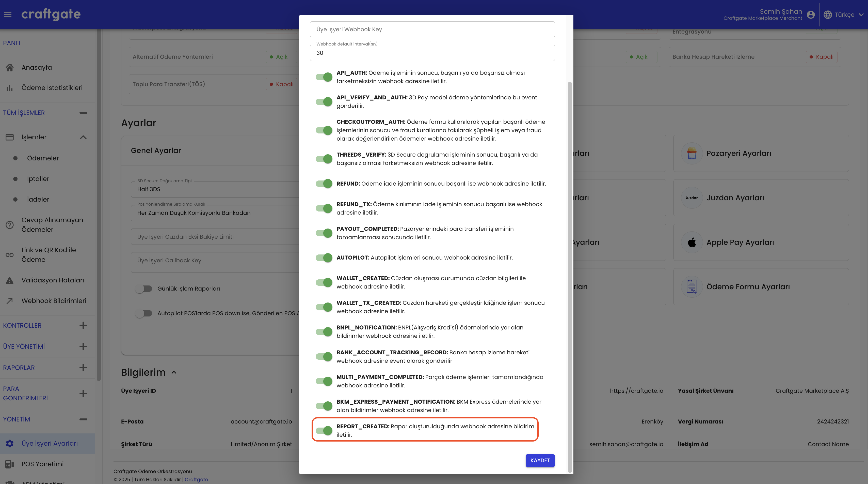Open Ödeme İstatistikleri chart icon
Screen dimensions: 868x484
(x=10, y=87)
